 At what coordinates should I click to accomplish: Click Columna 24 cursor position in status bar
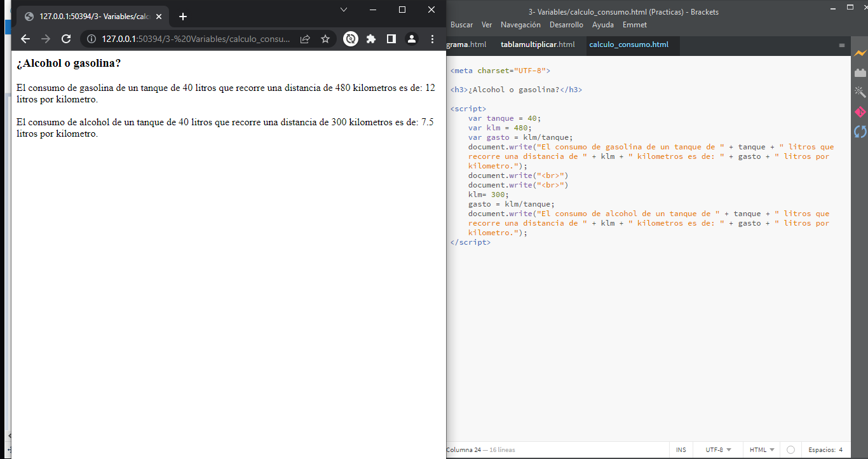463,450
